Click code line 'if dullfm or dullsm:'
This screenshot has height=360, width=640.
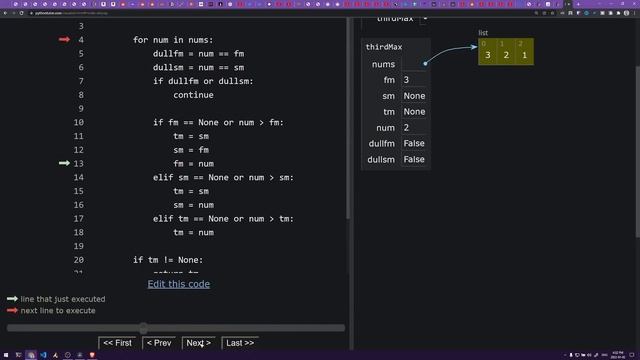coord(203,81)
